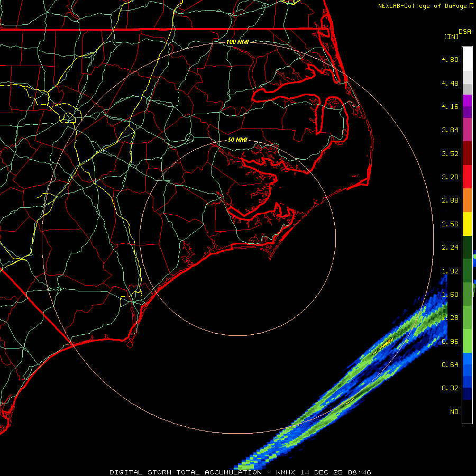Pick the dark maroon legend swatch
476x476 pixels.
467,153
